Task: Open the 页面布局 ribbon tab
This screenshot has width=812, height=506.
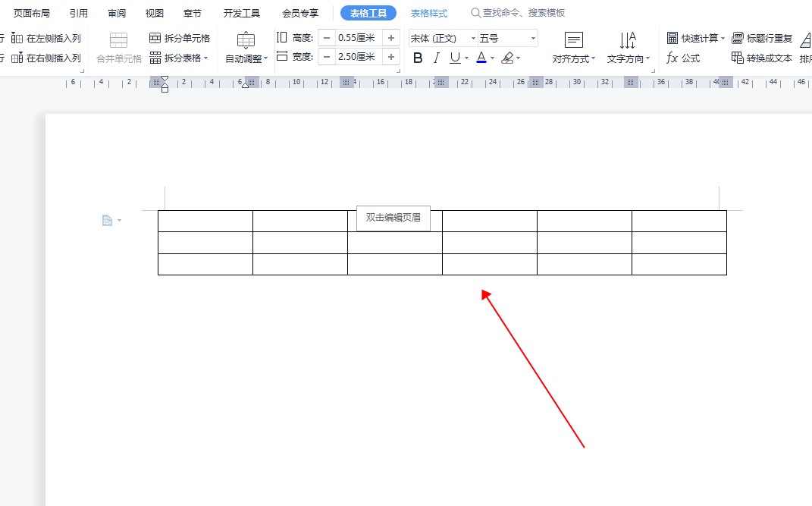Action: pos(32,13)
